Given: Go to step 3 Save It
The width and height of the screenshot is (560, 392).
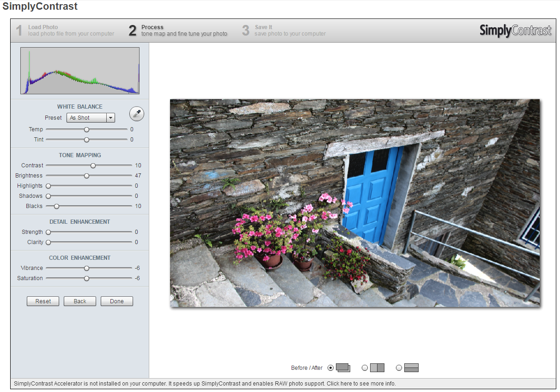Looking at the screenshot, I should point(284,31).
